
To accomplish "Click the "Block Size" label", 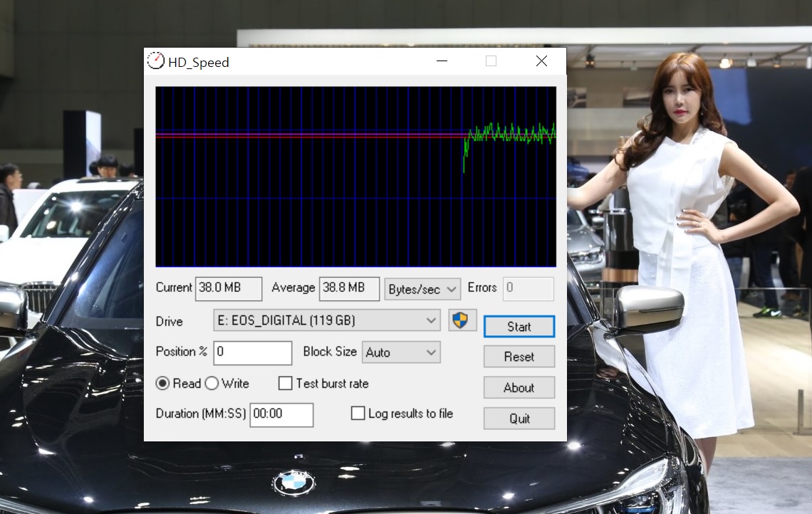I will [330, 352].
